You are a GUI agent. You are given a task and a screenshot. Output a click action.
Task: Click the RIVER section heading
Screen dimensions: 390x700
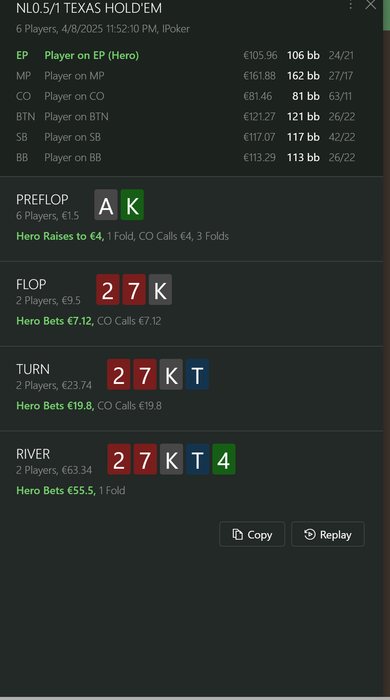click(33, 454)
